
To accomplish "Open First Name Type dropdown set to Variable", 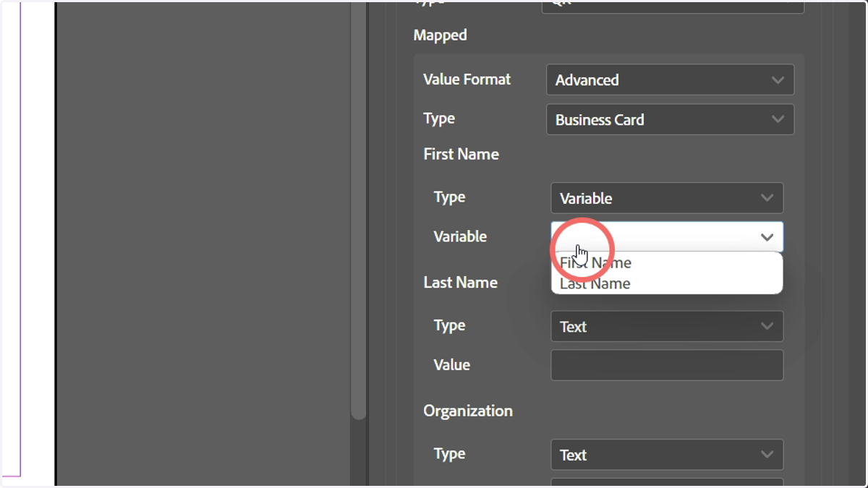I will pyautogui.click(x=667, y=198).
